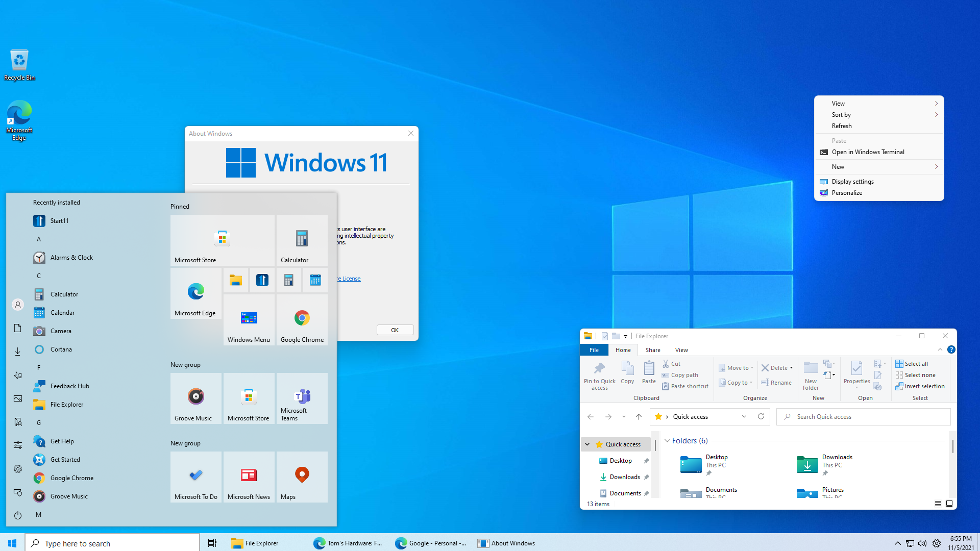Image resolution: width=980 pixels, height=551 pixels.
Task: Expand the Folders section expander
Action: pos(667,441)
